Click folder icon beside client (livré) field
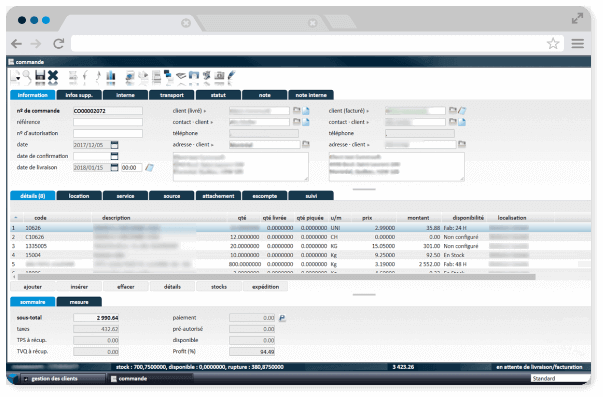Viewport: 603px width, 397px height. coord(297,111)
